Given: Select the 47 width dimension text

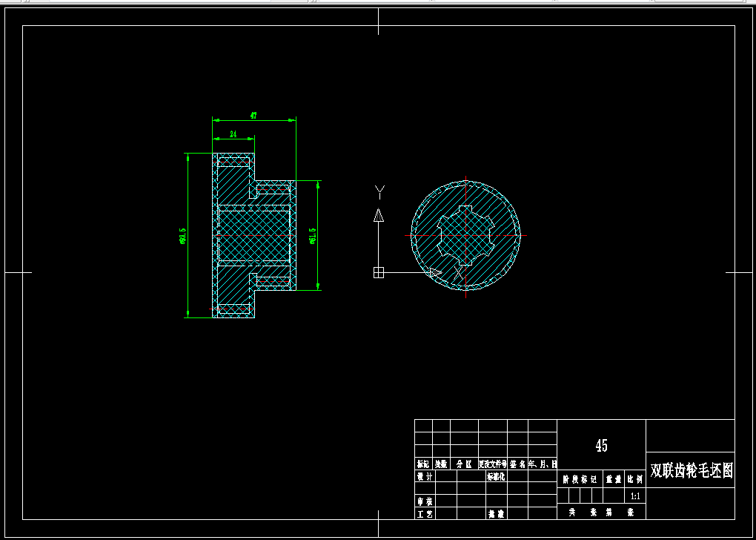Looking at the screenshot, I should pyautogui.click(x=253, y=115).
